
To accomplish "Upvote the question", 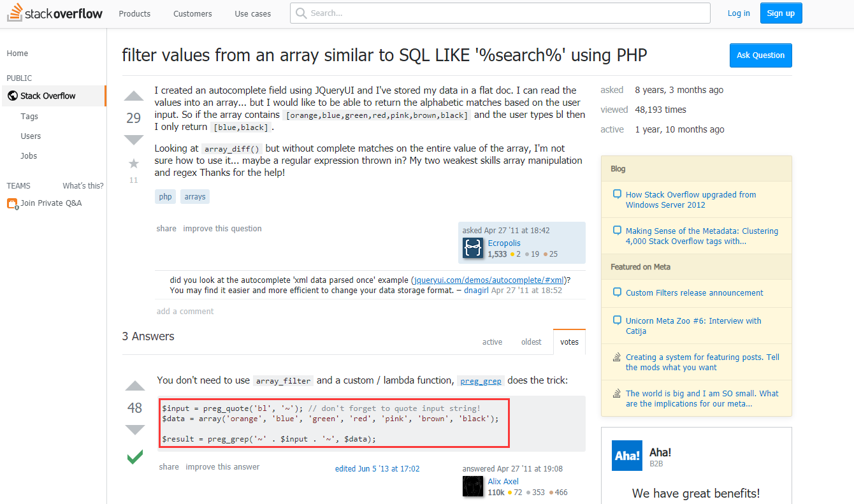I will (134, 96).
